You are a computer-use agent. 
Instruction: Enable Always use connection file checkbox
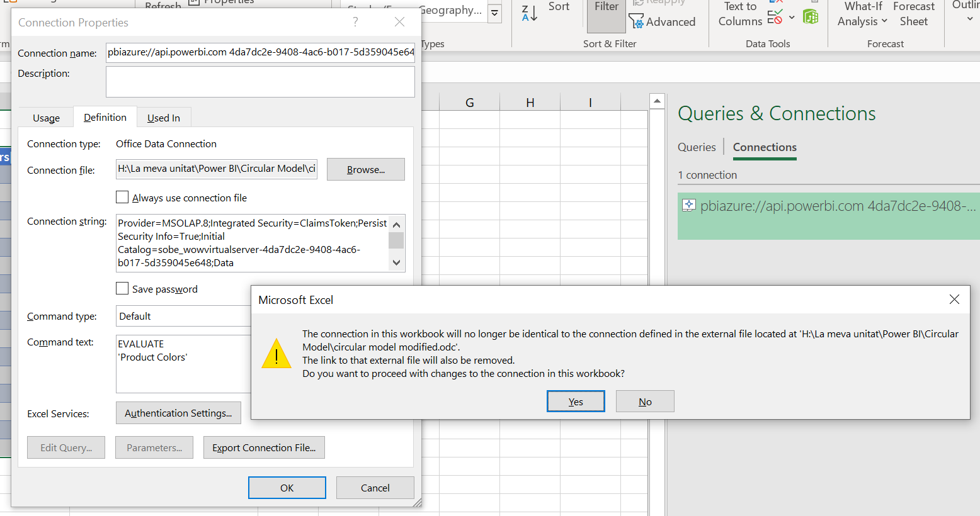[x=122, y=198]
